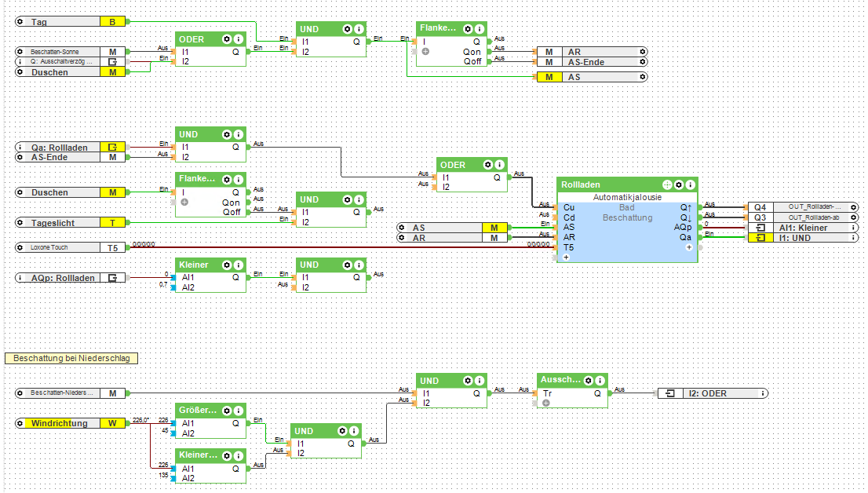The width and height of the screenshot is (868, 493).
Task: Open gear of UND block fed by Tag
Action: pos(347,29)
